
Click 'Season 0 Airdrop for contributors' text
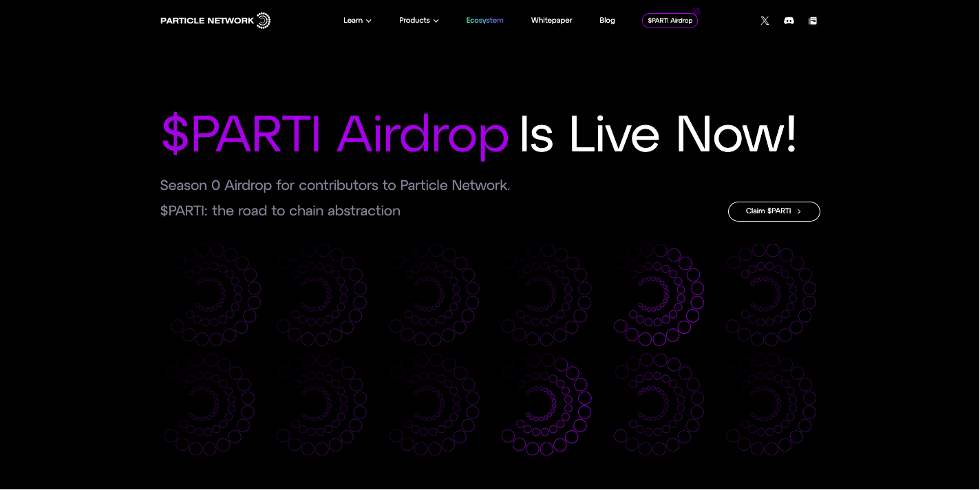tap(335, 185)
